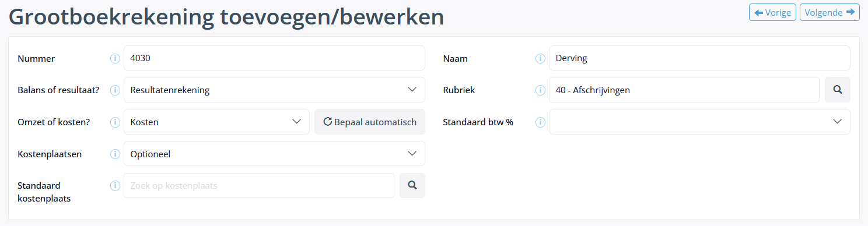The width and height of the screenshot is (868, 226).
Task: Click the kostenplaats search magnifier button
Action: pyautogui.click(x=412, y=185)
